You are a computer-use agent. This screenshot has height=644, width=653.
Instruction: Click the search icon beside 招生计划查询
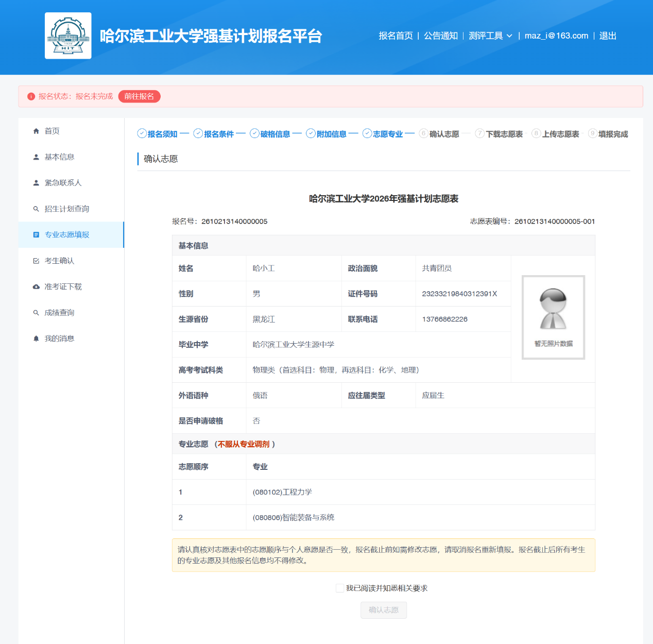pos(36,209)
